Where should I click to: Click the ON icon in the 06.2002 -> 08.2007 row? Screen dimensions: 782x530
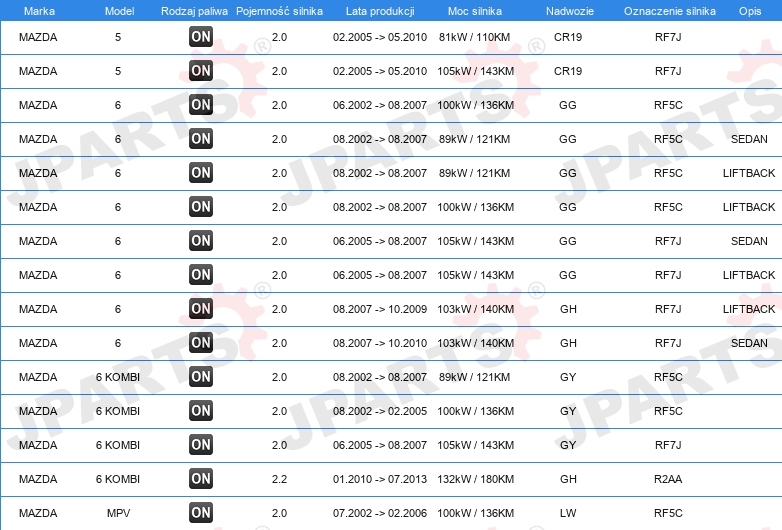pyautogui.click(x=201, y=105)
